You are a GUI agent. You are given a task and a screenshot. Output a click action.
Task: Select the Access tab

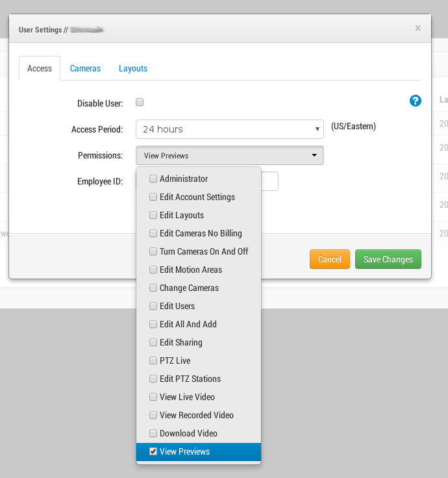click(40, 68)
